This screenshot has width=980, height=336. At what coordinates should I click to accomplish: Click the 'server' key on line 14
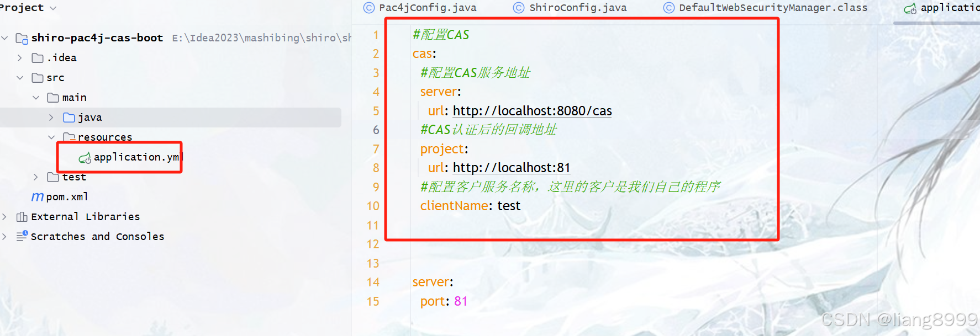431,282
